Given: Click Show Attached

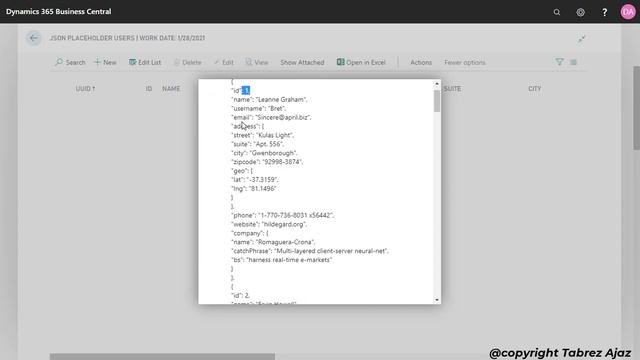Looking at the screenshot, I should coord(302,62).
